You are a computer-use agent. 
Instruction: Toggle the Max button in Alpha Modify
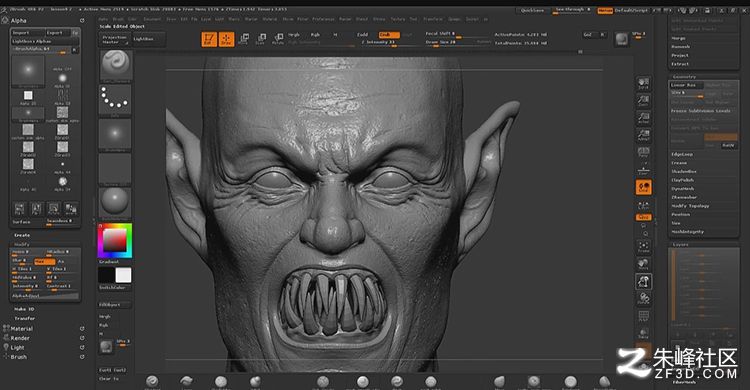tap(44, 262)
